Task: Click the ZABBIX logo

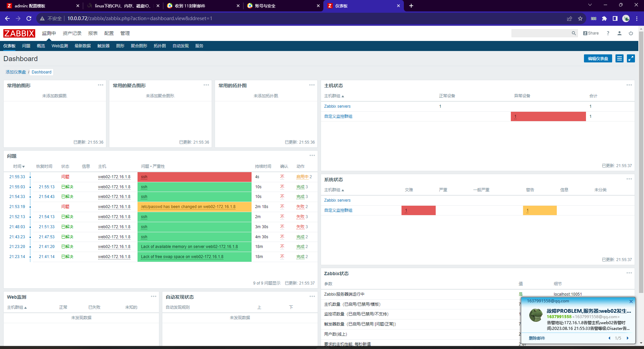Action: pyautogui.click(x=19, y=33)
